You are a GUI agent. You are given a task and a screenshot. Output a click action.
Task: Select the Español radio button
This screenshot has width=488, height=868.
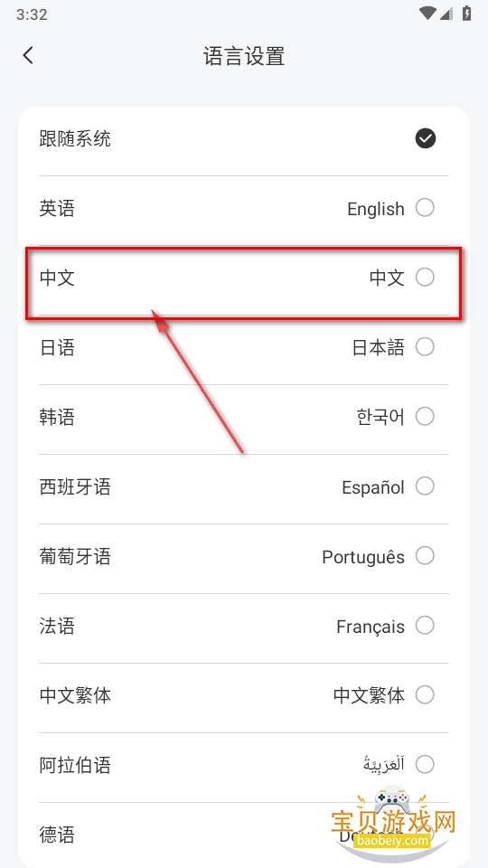[425, 486]
